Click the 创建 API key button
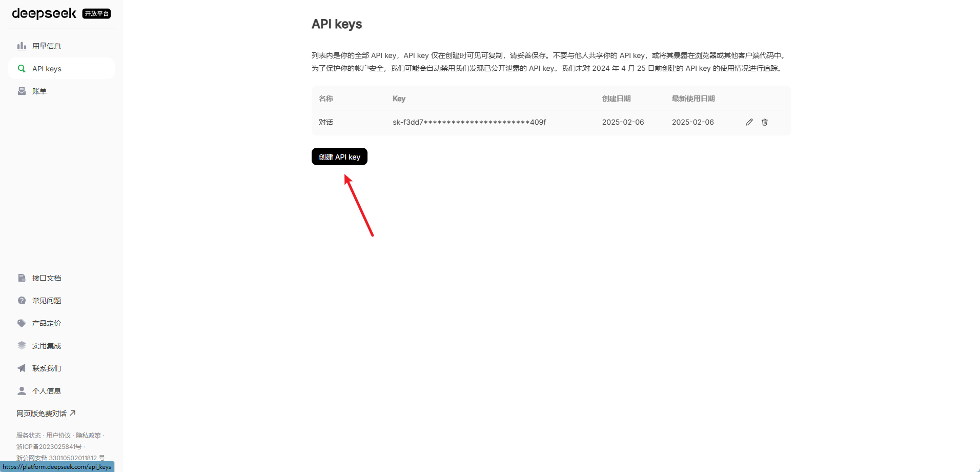The image size is (980, 472). (x=339, y=156)
